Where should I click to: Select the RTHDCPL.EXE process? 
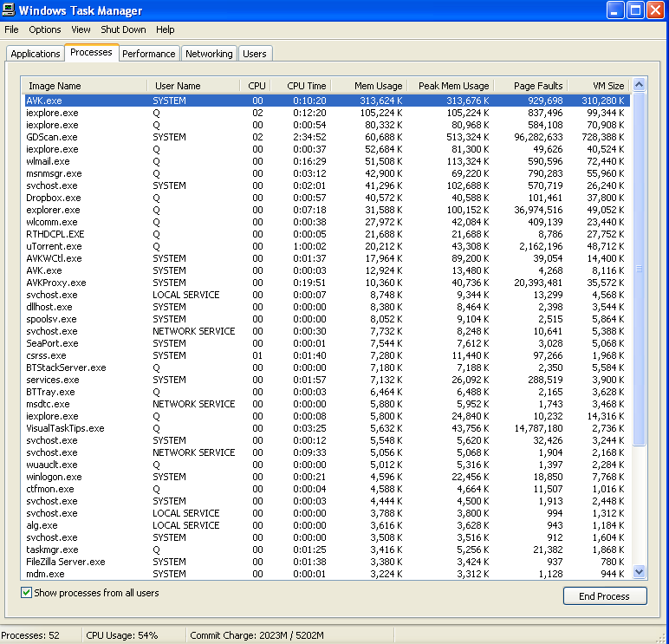point(327,234)
